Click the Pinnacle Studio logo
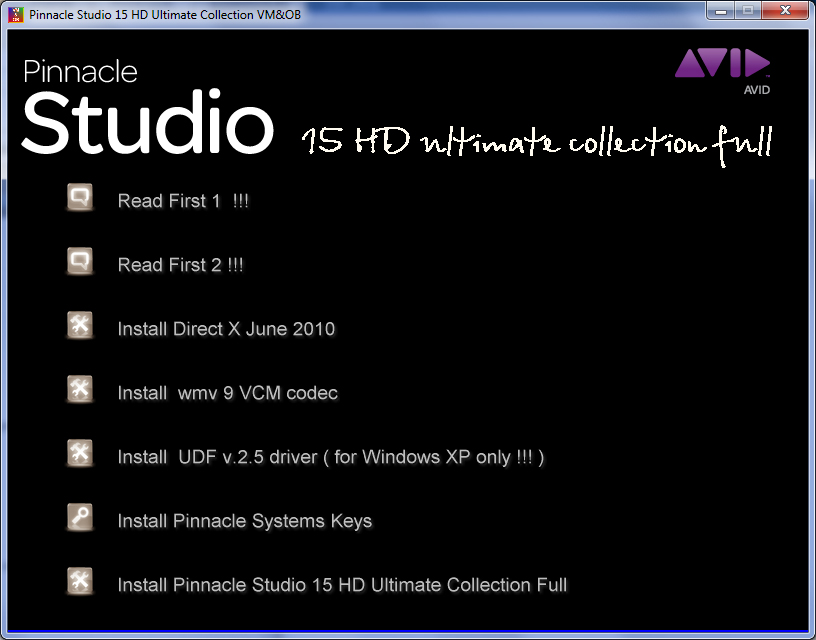The height and width of the screenshot is (640, 816). click(x=148, y=107)
